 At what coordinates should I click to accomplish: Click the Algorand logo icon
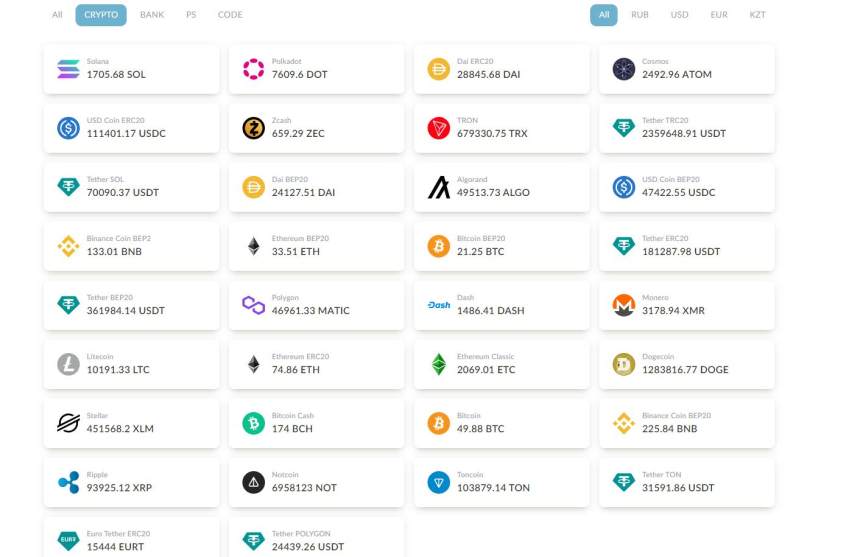click(439, 187)
